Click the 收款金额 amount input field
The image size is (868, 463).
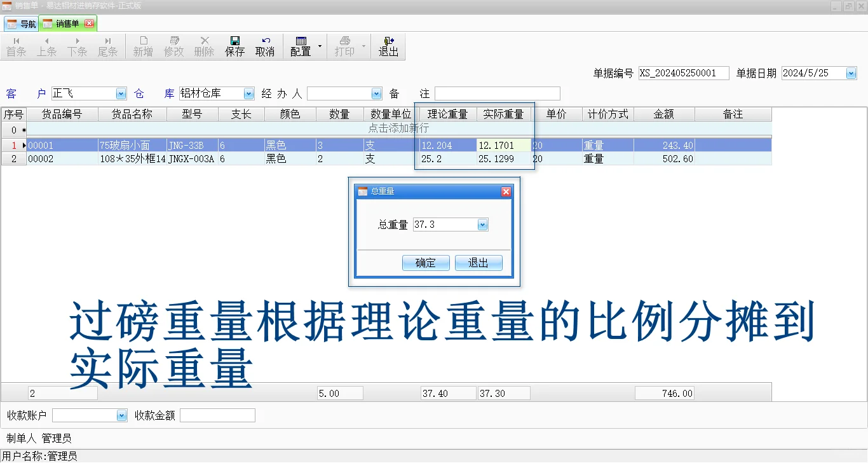pos(217,415)
